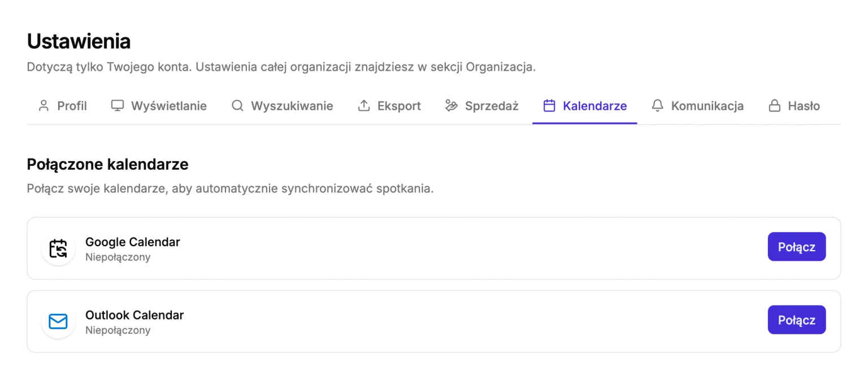This screenshot has width=868, height=392.
Task: Click the monitor icon beside Wyświetlanie
Action: click(117, 106)
